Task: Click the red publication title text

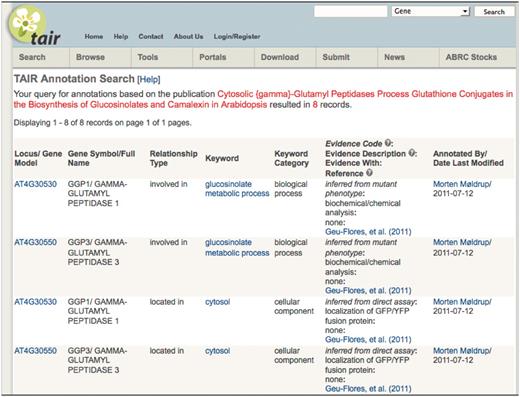Action: tap(263, 99)
